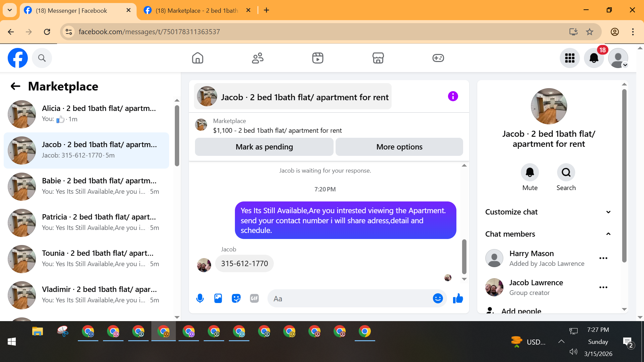644x362 pixels.
Task: Open options for Jacob Lawrence
Action: [x=603, y=287]
